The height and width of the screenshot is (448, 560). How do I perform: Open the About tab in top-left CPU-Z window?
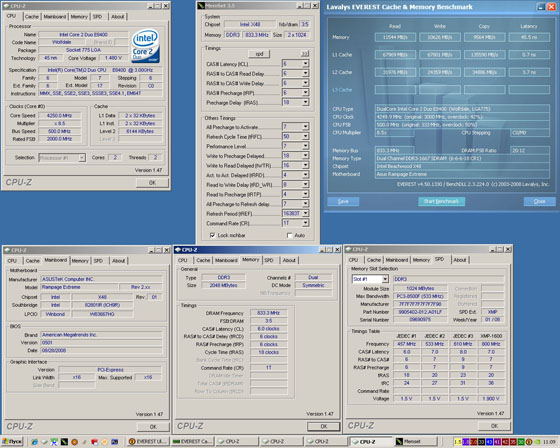[118, 17]
